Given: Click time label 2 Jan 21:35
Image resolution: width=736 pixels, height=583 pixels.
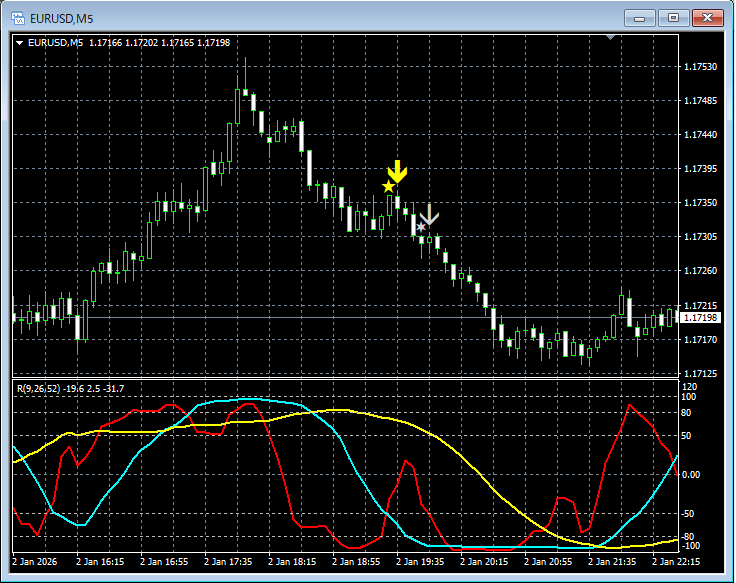Looking at the screenshot, I should pos(612,561).
